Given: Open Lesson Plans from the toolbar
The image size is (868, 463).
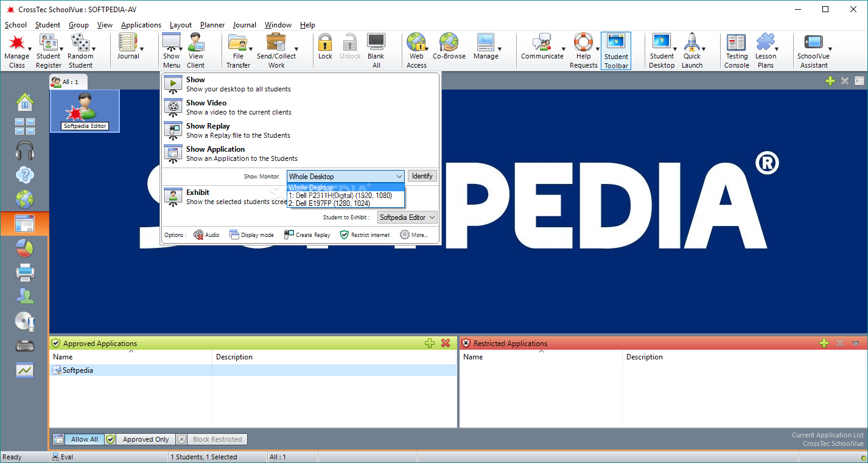Looking at the screenshot, I should coord(766,51).
